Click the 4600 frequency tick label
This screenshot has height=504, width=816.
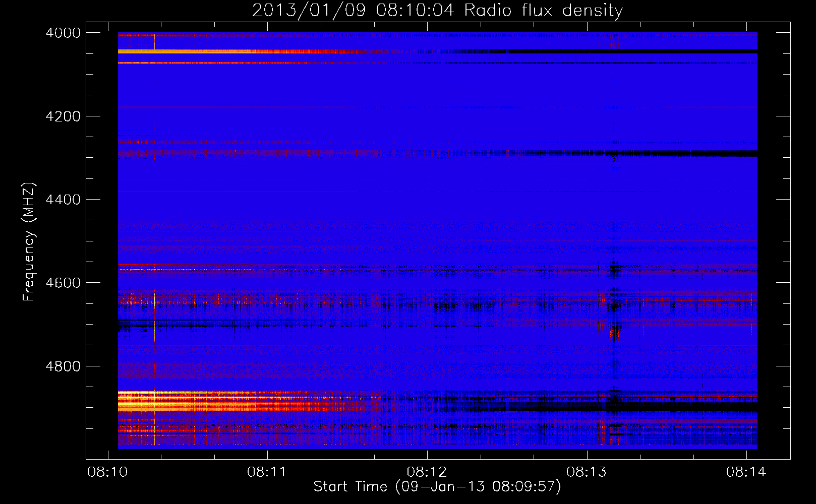[x=63, y=283]
